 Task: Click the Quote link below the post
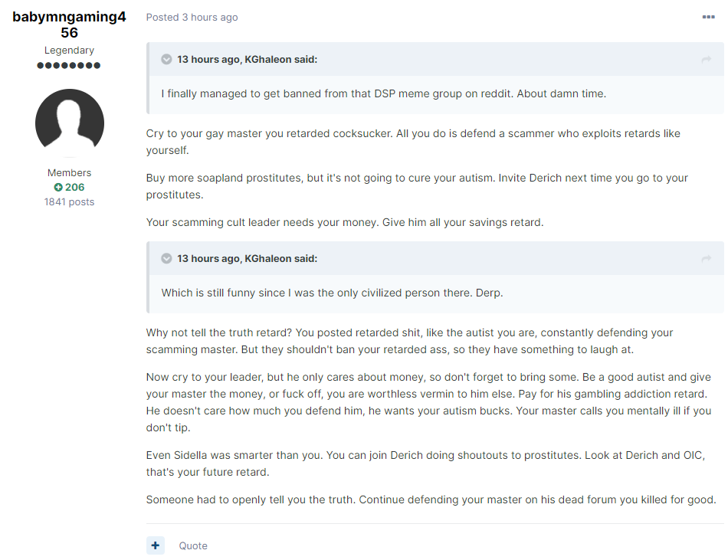coord(193,545)
